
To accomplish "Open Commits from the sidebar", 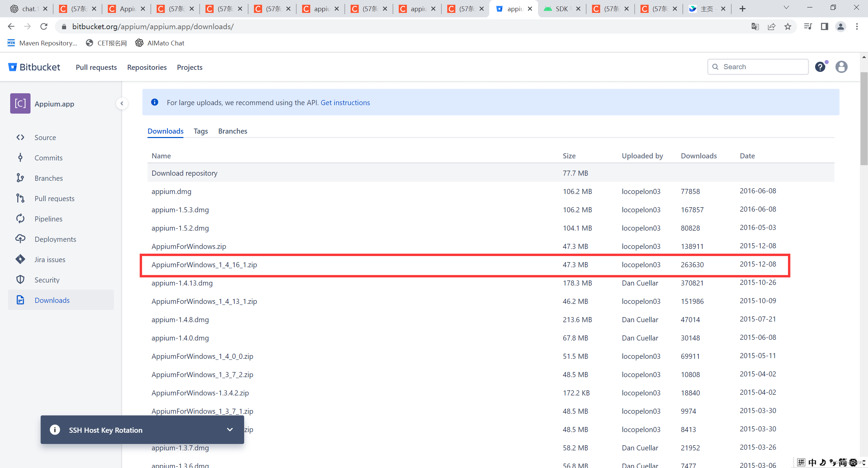I will click(x=48, y=158).
